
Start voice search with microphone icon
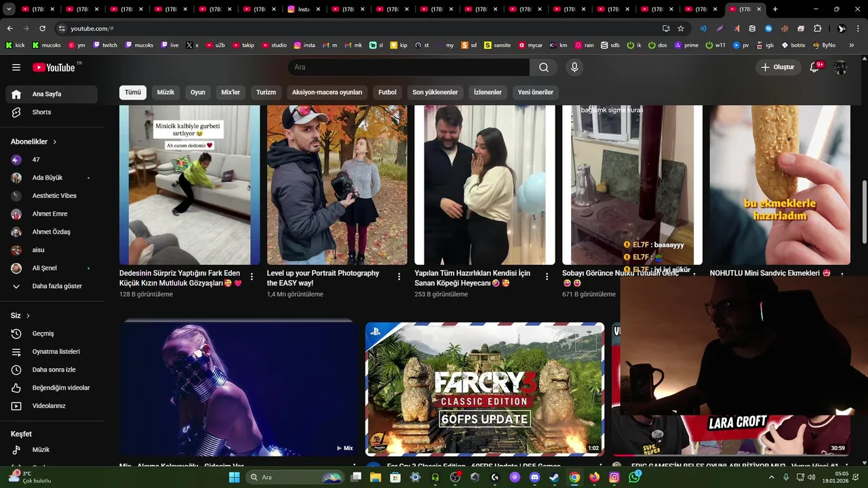coord(574,67)
